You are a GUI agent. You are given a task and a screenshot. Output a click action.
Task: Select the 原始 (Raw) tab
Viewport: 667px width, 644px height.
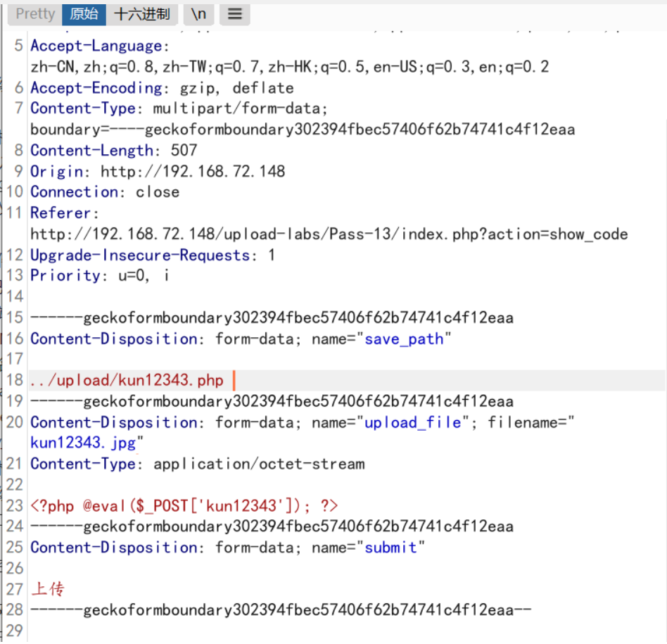click(84, 14)
